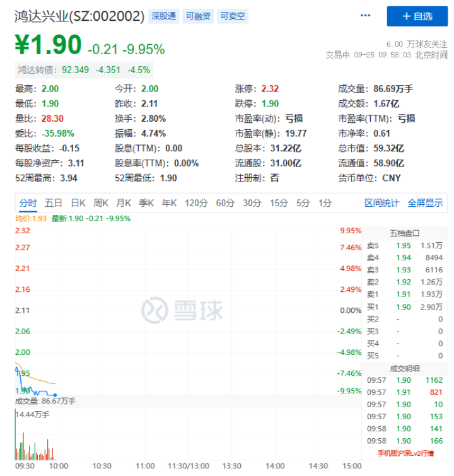Viewport: 454px width, 476px height.
Task: Click the 卖3 row priced 1.93
Action: 404,270
